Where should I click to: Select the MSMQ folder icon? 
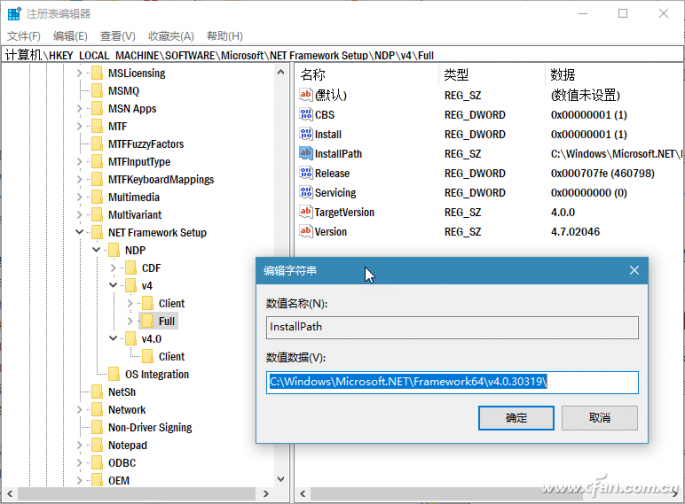pyautogui.click(x=97, y=91)
